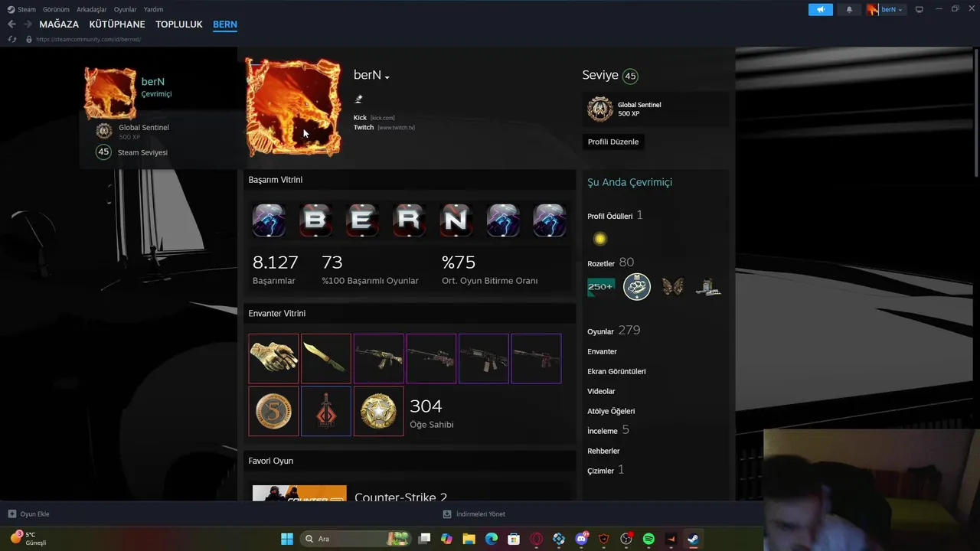The height and width of the screenshot is (551, 980).
Task: Click the 73 %100 Başarımlı Oyunlar stat
Action: tap(370, 269)
